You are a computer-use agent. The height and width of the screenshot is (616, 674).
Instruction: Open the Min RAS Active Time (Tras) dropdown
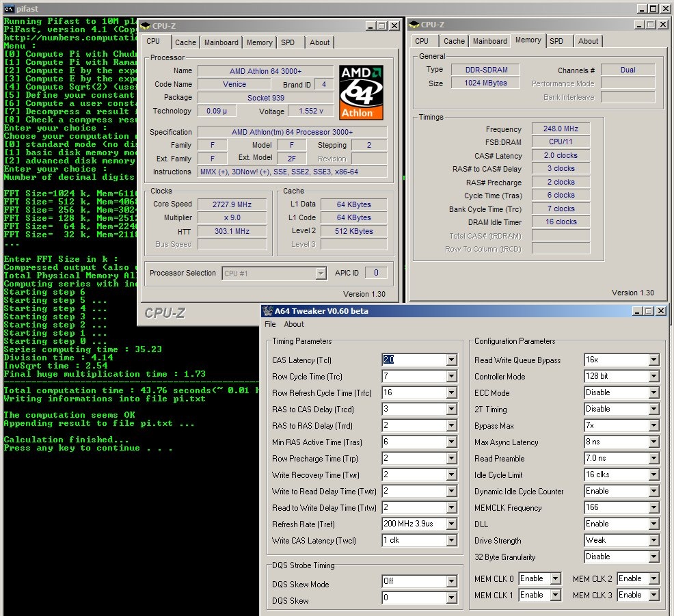coord(451,442)
